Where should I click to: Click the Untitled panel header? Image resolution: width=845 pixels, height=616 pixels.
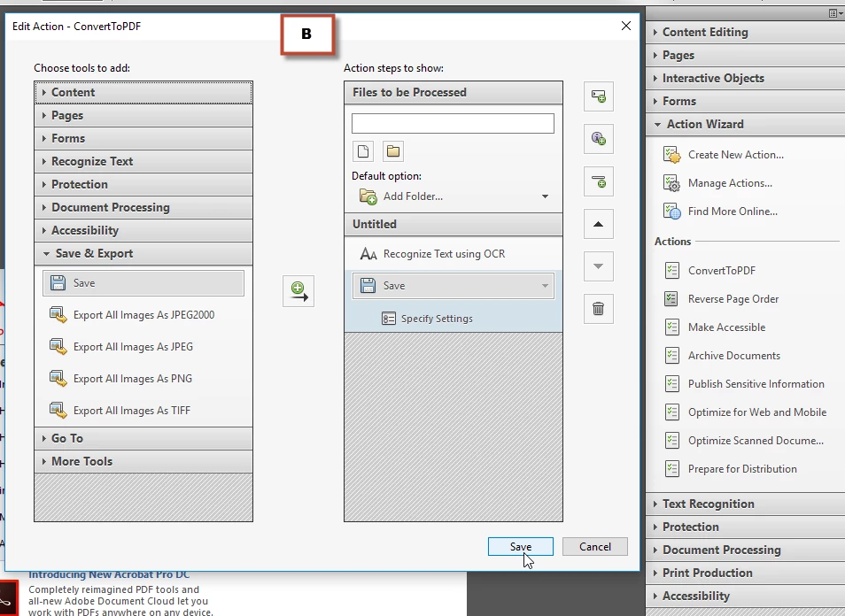[454, 224]
